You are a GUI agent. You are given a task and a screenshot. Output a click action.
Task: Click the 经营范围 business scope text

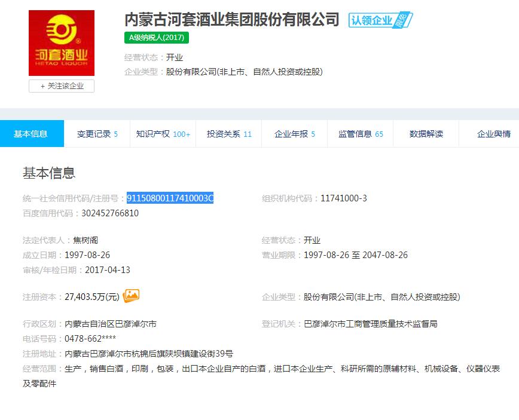click(261, 376)
